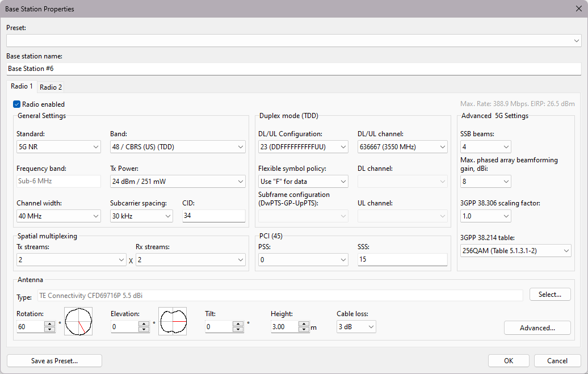Click the elevation antenna pattern diagram

[173, 321]
